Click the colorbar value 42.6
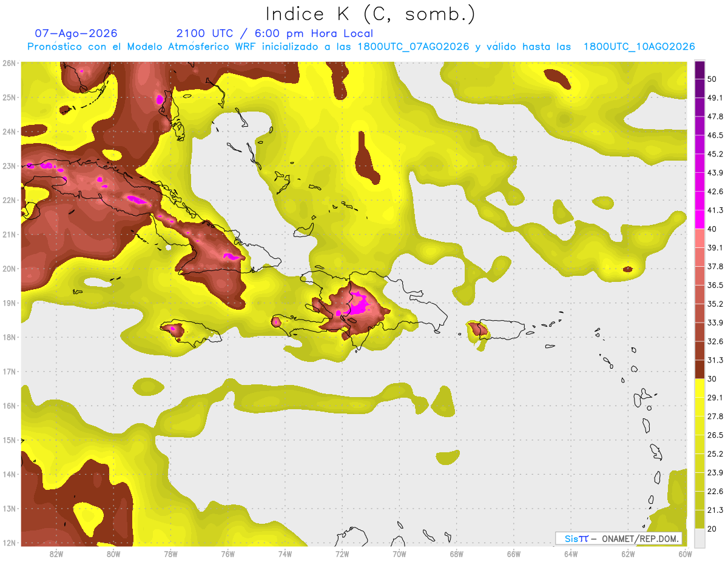This screenshot has height=562, width=728. coord(715,192)
